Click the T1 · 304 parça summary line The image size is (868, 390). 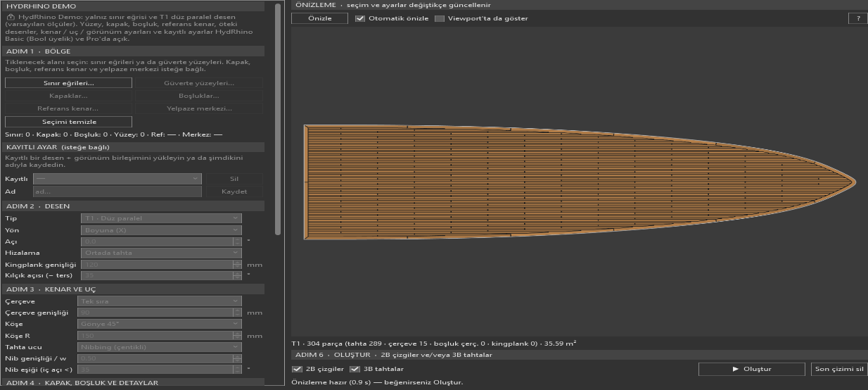point(434,344)
